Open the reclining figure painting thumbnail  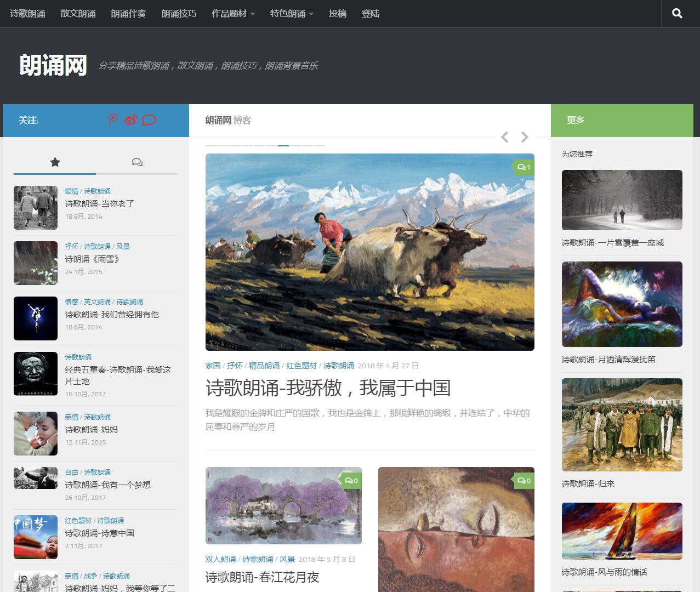coord(622,304)
